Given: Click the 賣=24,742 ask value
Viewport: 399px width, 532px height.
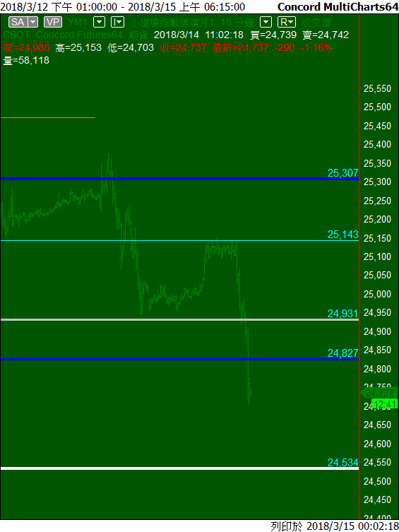Looking at the screenshot, I should pyautogui.click(x=326, y=35).
